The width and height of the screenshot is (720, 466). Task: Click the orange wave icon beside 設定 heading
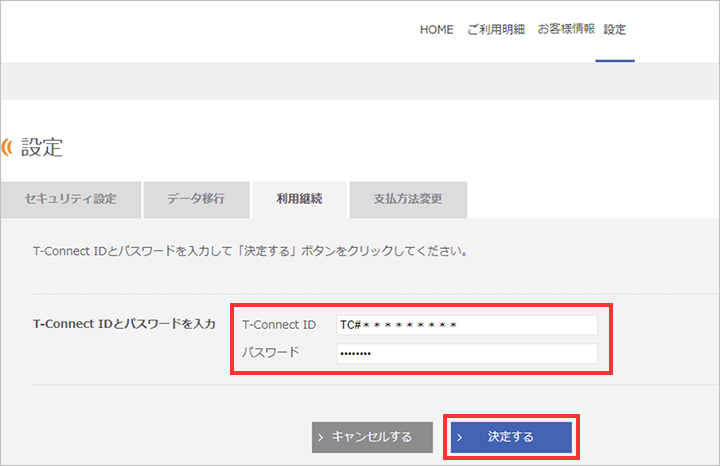[9, 148]
